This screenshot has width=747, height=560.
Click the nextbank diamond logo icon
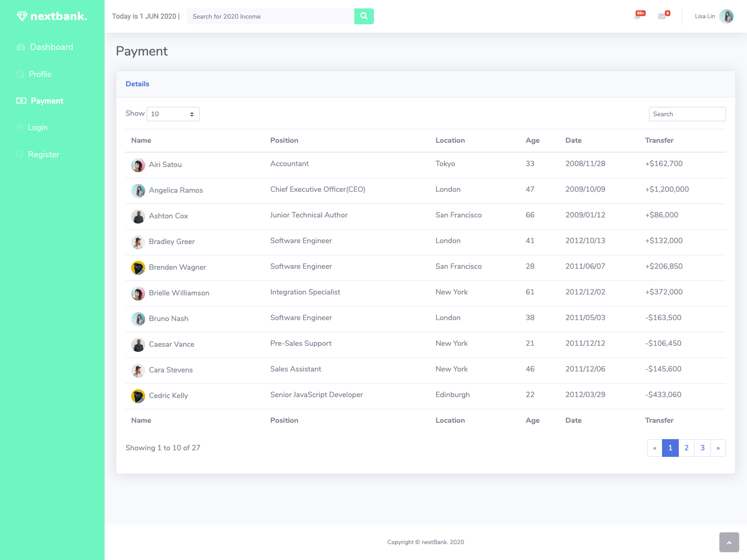point(22,16)
